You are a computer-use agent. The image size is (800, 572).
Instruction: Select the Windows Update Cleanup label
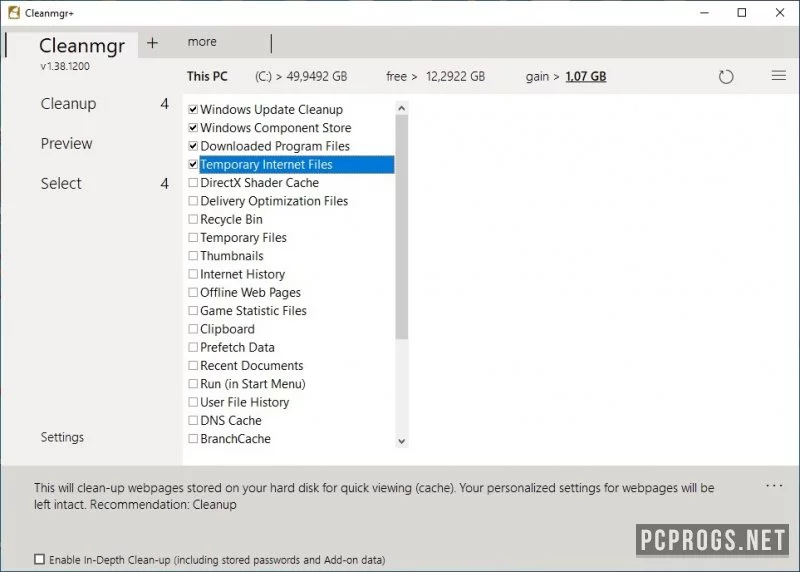271,110
